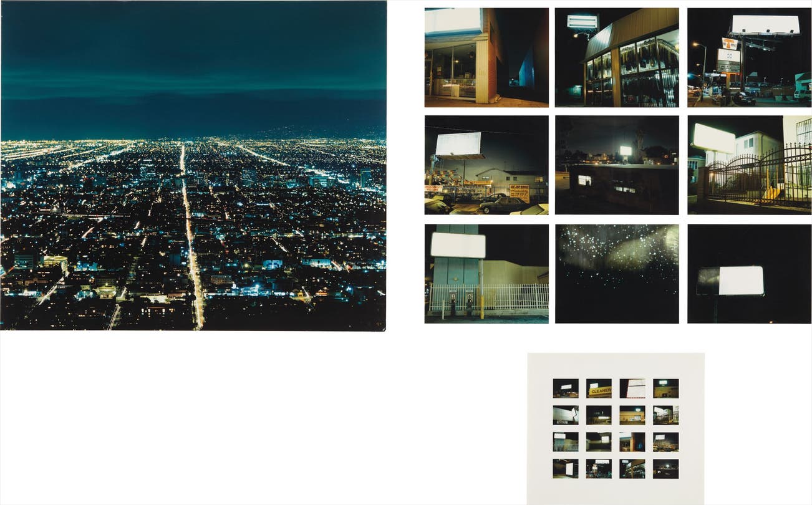This screenshot has width=812, height=505.
Task: Open the close-up blank billboard mini photo
Action: (x=632, y=388)
